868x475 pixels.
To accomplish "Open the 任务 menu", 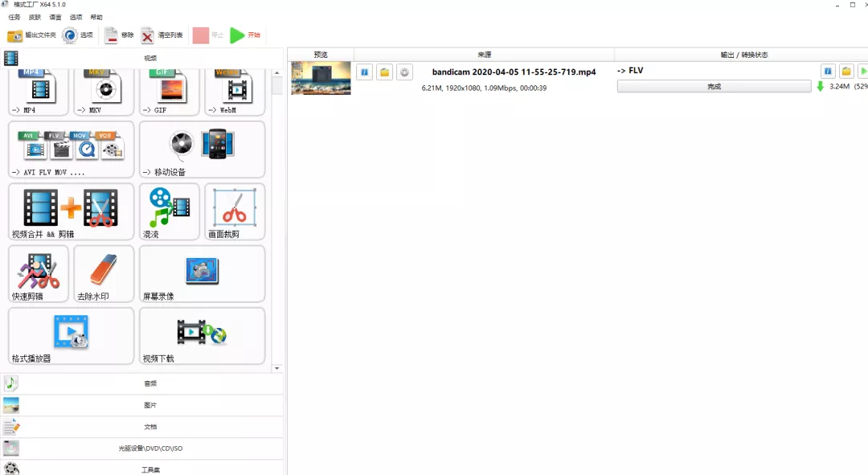I will (x=14, y=17).
